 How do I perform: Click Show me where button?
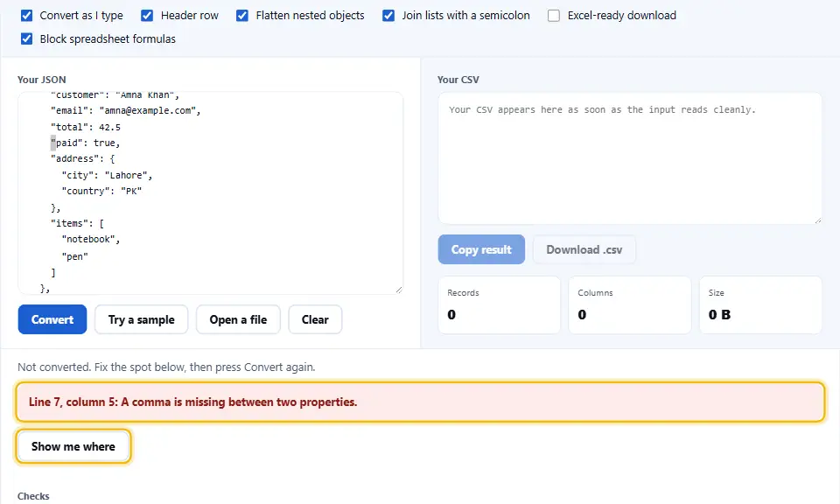click(x=73, y=446)
